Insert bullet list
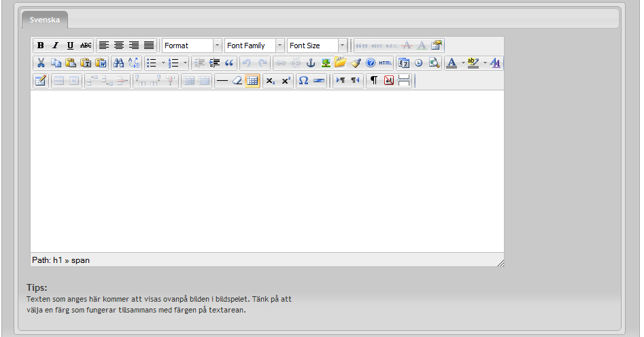 (x=152, y=63)
